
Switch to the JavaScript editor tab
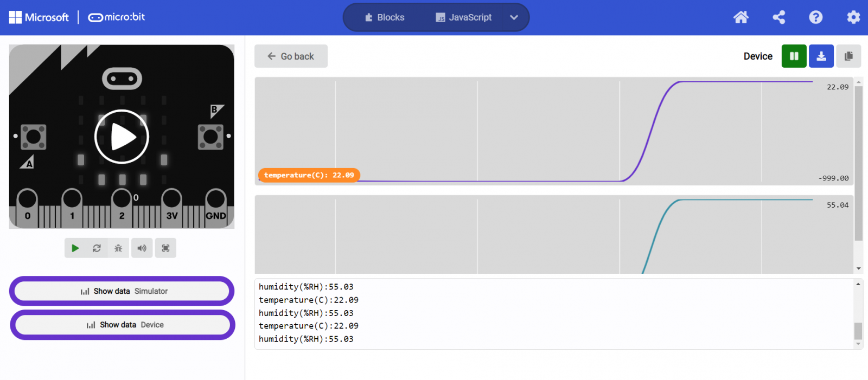[x=464, y=17]
